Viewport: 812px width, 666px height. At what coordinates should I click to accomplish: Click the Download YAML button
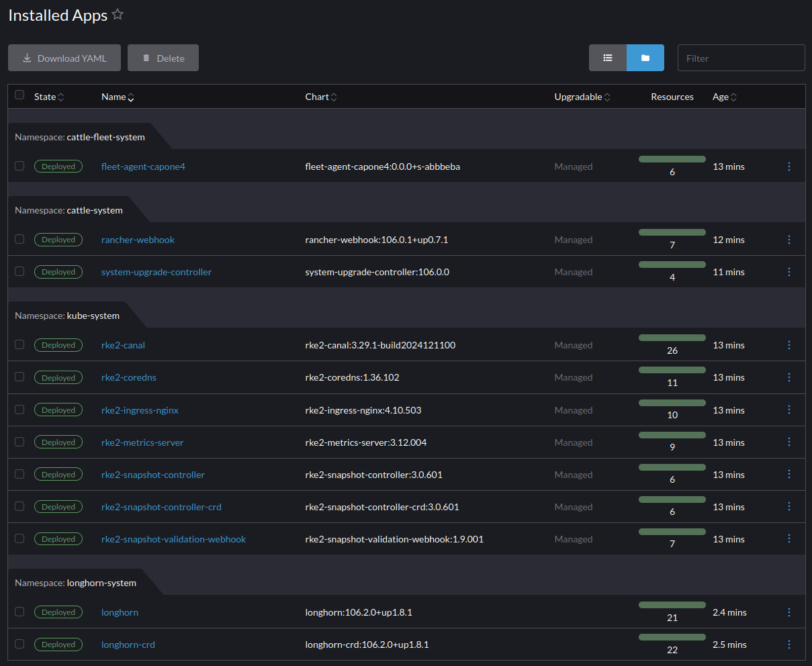tap(64, 58)
